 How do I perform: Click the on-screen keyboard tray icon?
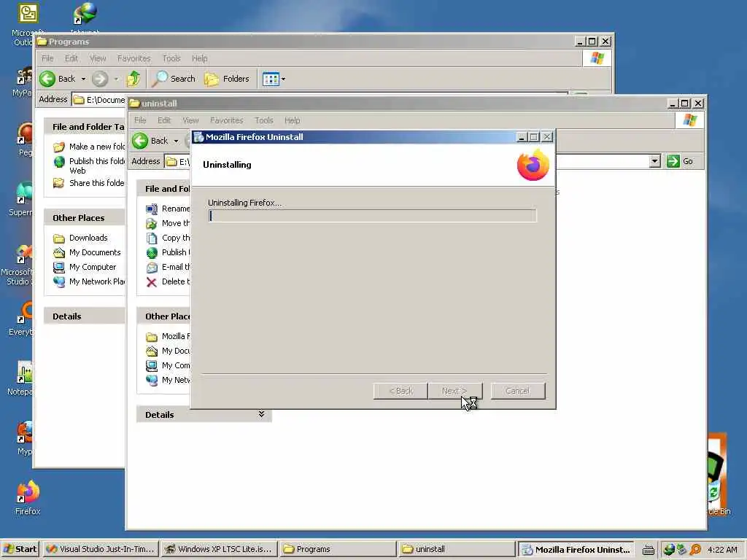click(x=648, y=550)
